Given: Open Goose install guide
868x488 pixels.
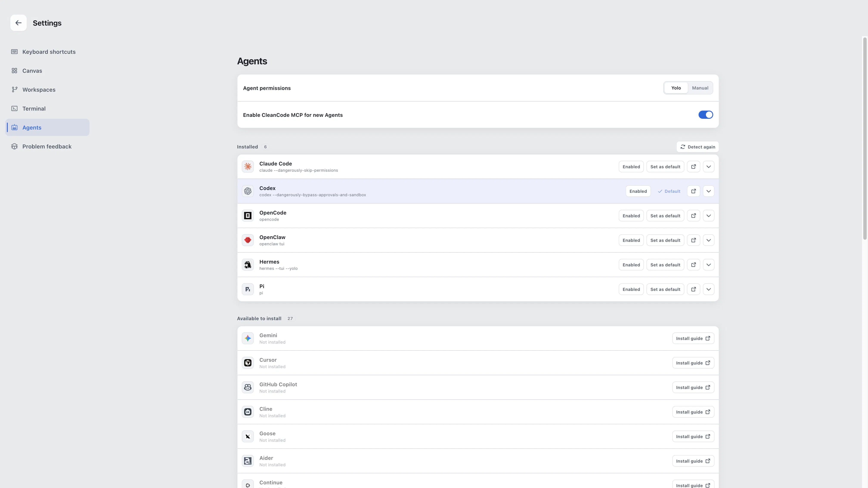Looking at the screenshot, I should (x=693, y=437).
